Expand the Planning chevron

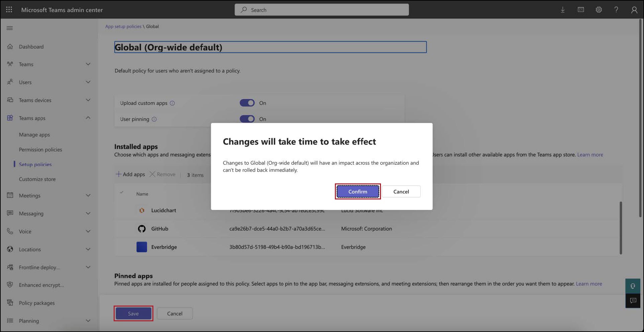[x=88, y=321]
